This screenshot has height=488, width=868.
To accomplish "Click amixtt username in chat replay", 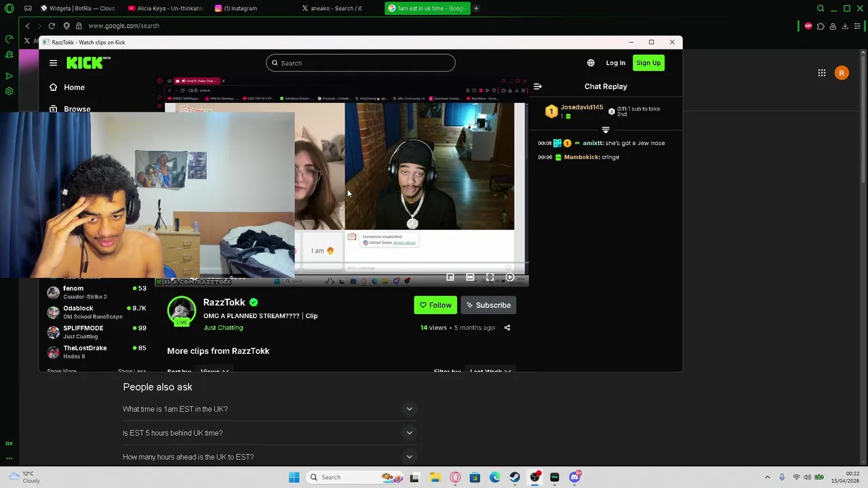I will pos(593,143).
